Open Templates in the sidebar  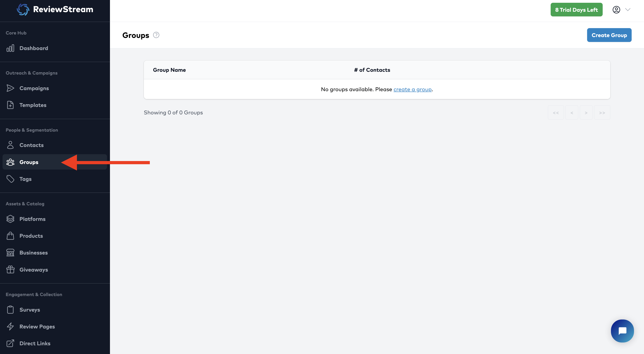point(33,105)
